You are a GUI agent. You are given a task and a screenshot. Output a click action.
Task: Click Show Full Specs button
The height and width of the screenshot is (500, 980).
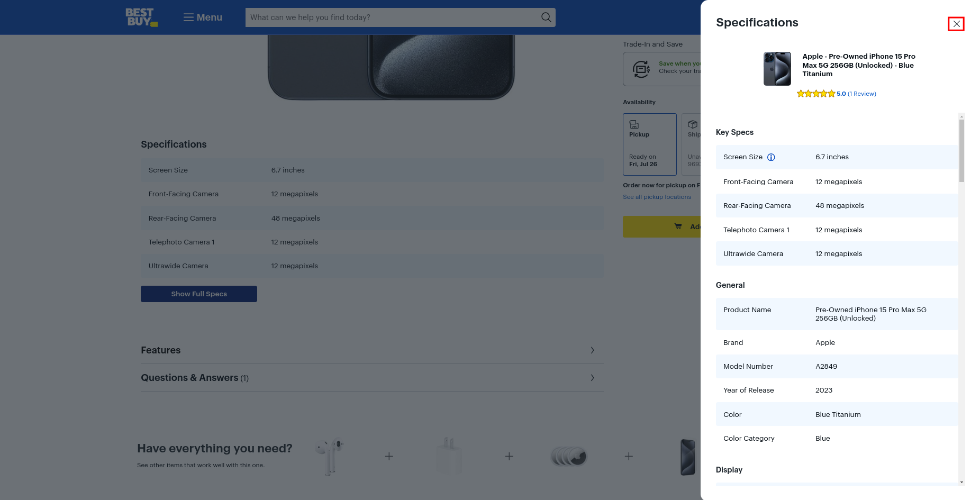pyautogui.click(x=198, y=294)
